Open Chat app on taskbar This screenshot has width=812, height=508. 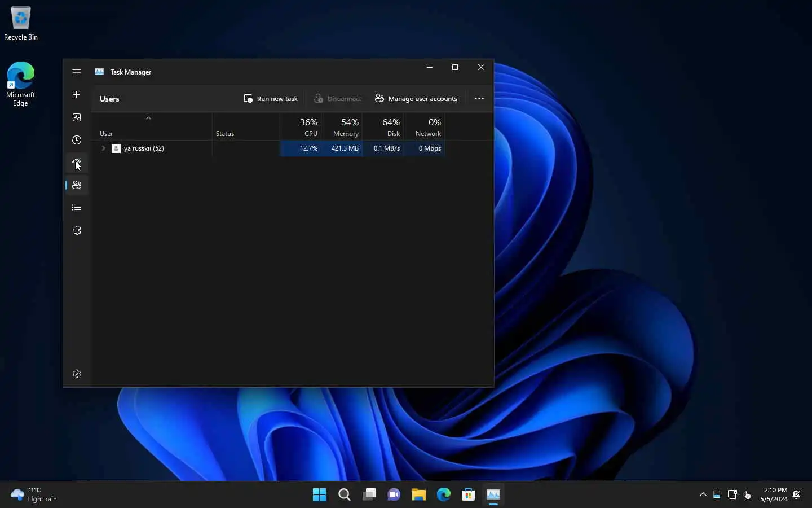click(394, 494)
